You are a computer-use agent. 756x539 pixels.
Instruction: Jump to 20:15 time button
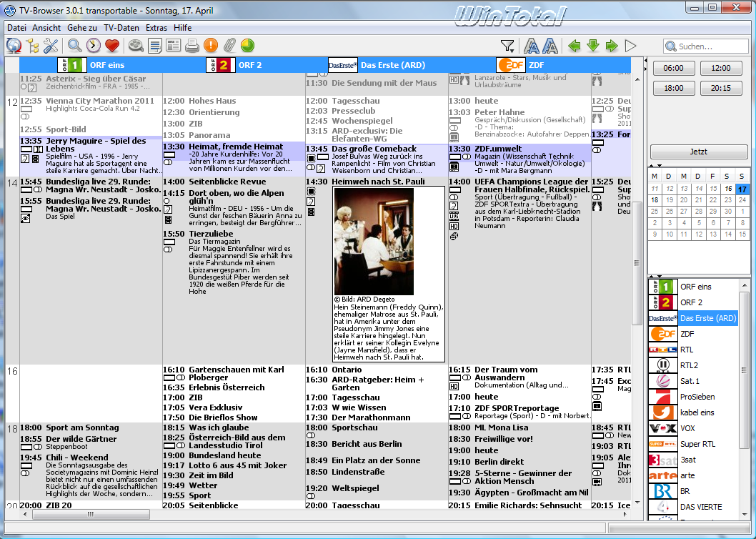tap(721, 88)
